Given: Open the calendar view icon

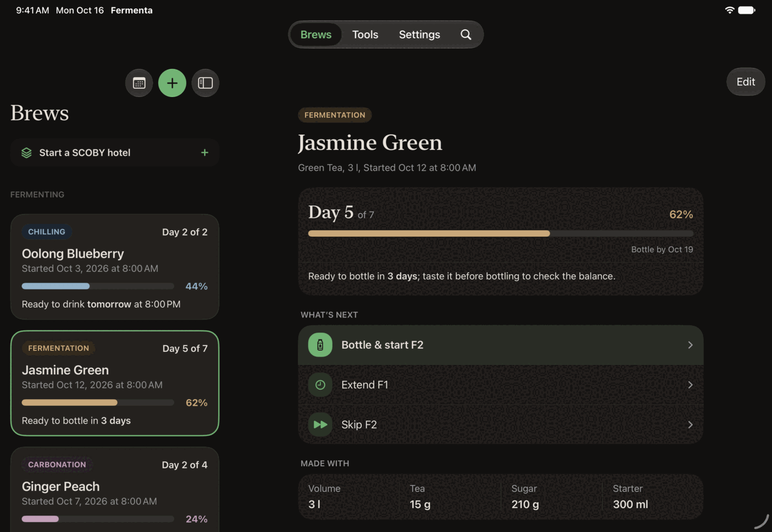Looking at the screenshot, I should click(x=139, y=83).
